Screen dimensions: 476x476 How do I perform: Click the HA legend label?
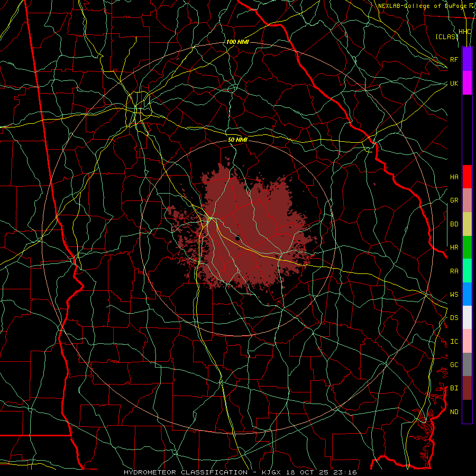tap(454, 177)
